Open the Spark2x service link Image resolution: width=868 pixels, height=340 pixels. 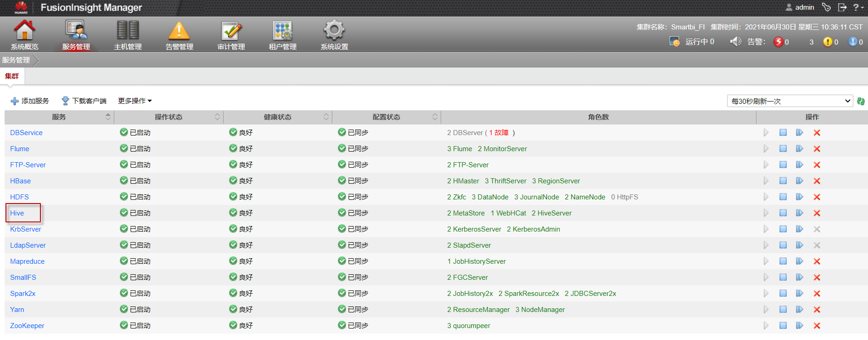coord(22,294)
